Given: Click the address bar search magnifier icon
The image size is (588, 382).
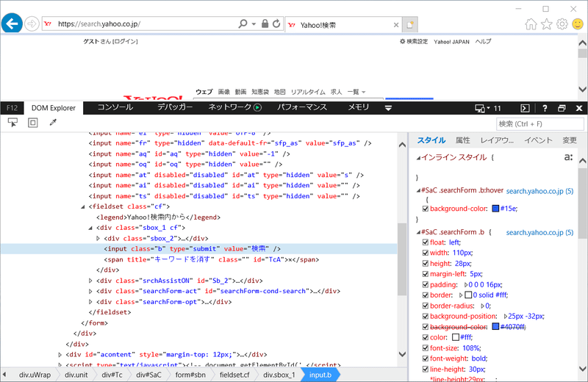Looking at the screenshot, I should [x=243, y=24].
